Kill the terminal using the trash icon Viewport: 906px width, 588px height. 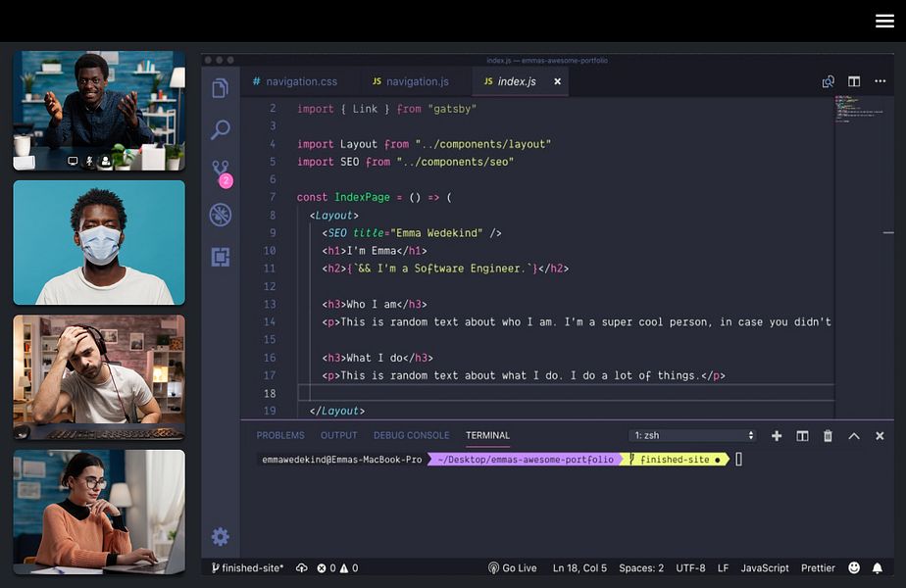point(827,435)
